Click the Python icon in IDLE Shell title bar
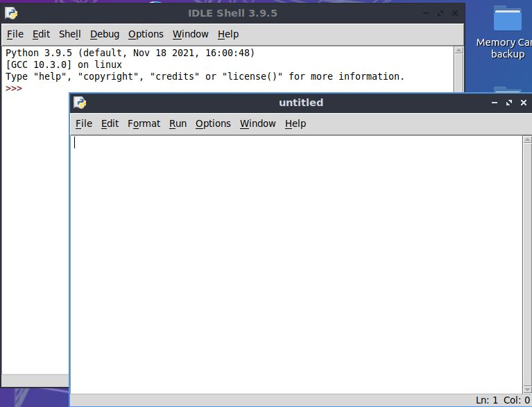The height and width of the screenshot is (407, 532). [11, 13]
